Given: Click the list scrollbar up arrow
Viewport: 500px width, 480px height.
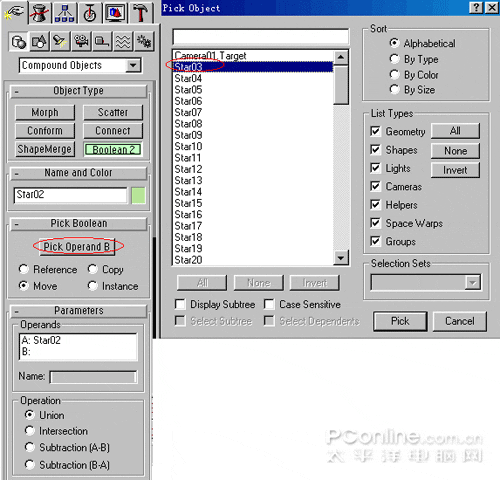Looking at the screenshot, I should pos(341,57).
